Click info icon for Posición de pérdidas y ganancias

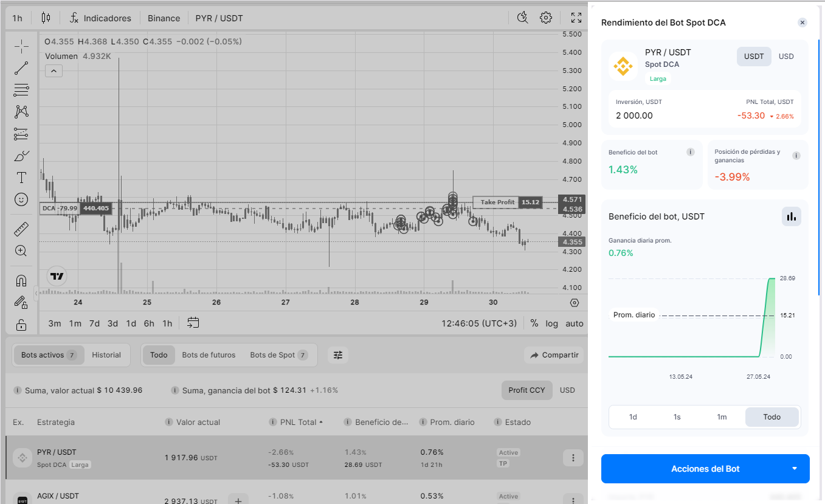[796, 156]
